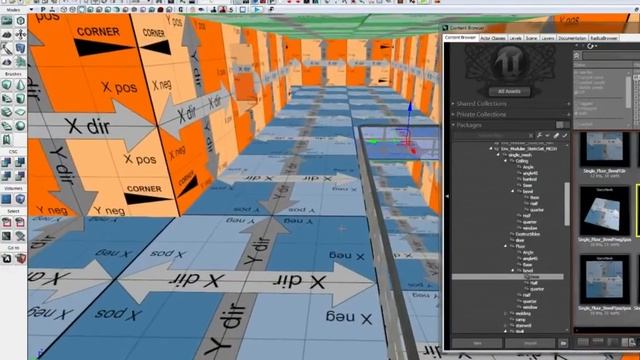Collapse the left Content Browser pane arrow

[447, 196]
